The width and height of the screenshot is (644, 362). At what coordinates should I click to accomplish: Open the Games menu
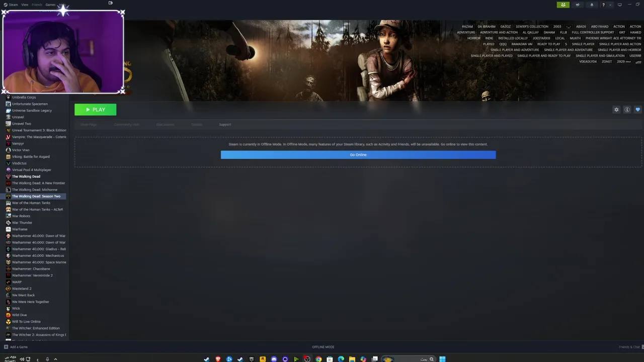point(51,5)
